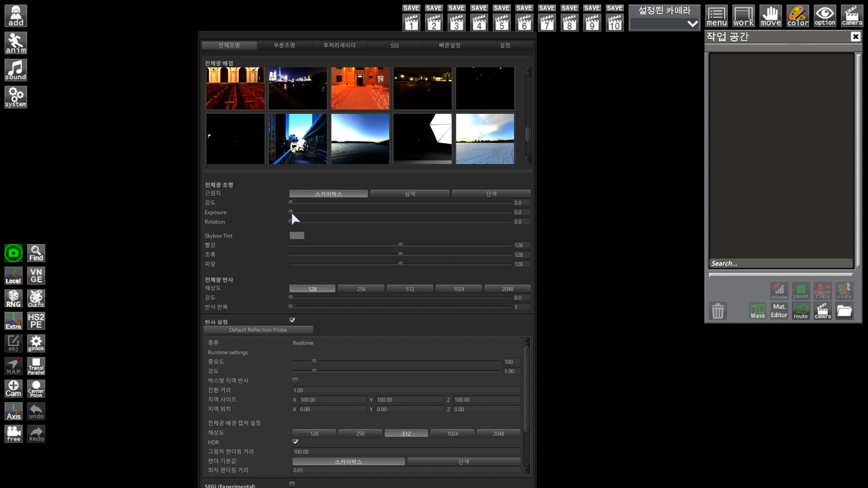The width and height of the screenshot is (868, 488).
Task: Select 단색 render default button
Action: [464, 462]
